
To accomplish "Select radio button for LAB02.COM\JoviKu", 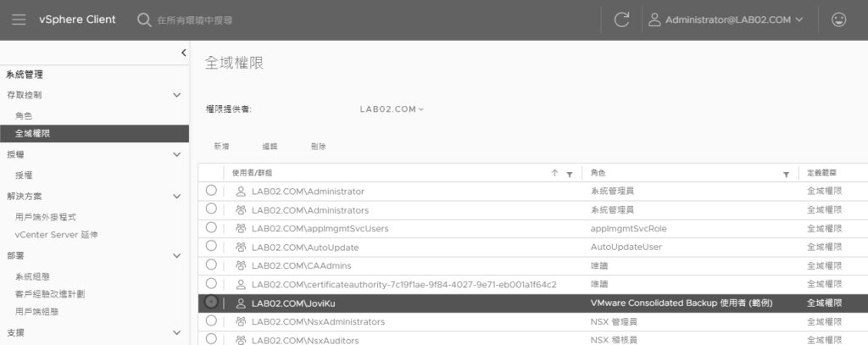I will 211,302.
